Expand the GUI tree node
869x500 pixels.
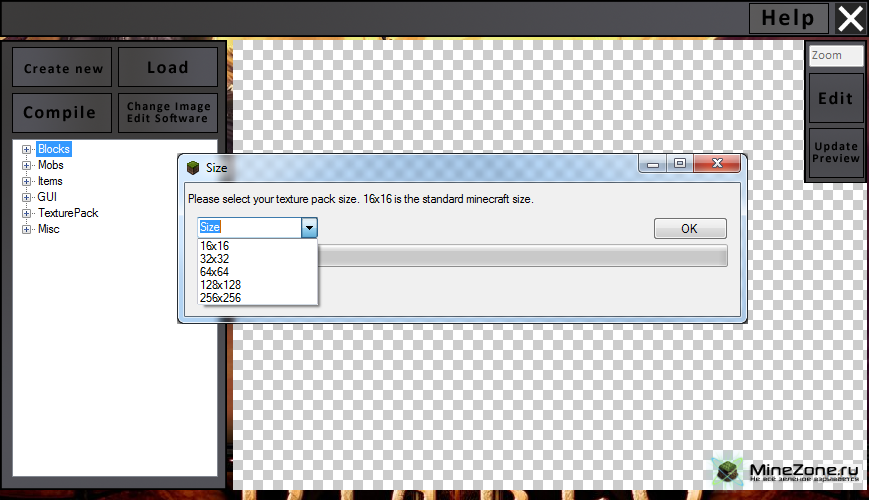27,197
